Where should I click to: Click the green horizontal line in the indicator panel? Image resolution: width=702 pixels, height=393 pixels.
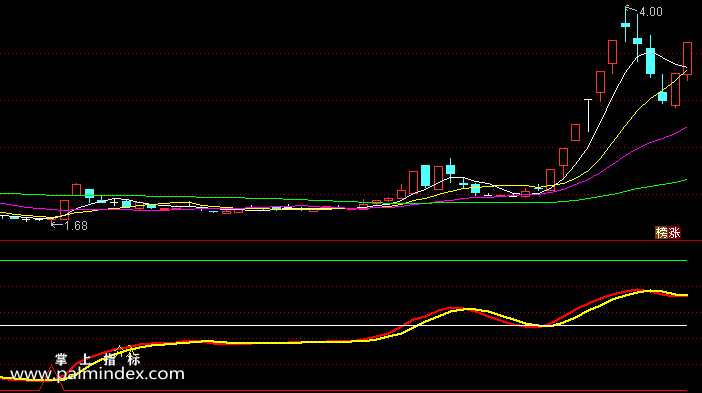343,260
